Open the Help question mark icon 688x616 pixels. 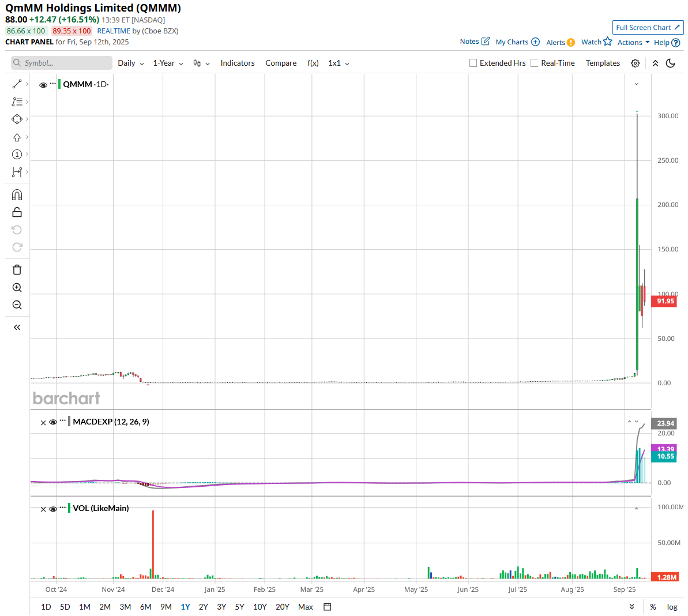pos(676,43)
